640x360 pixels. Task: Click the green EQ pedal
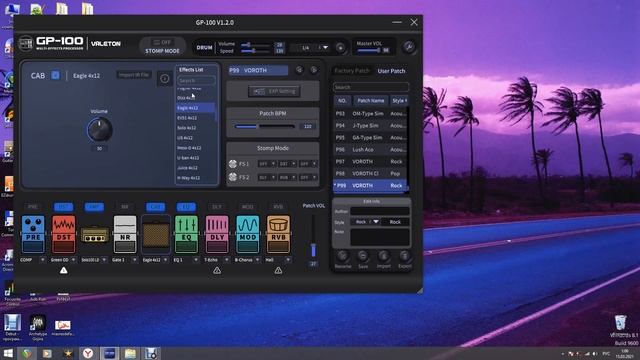pos(186,234)
